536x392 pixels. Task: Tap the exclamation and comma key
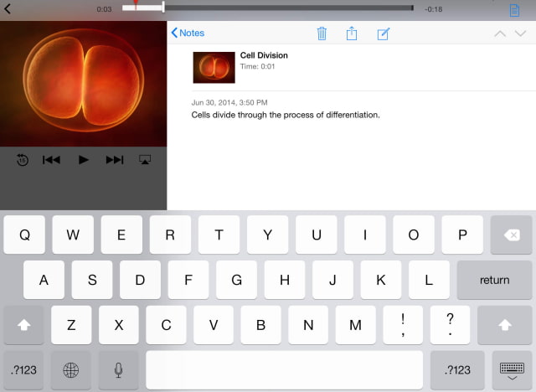[x=403, y=325]
